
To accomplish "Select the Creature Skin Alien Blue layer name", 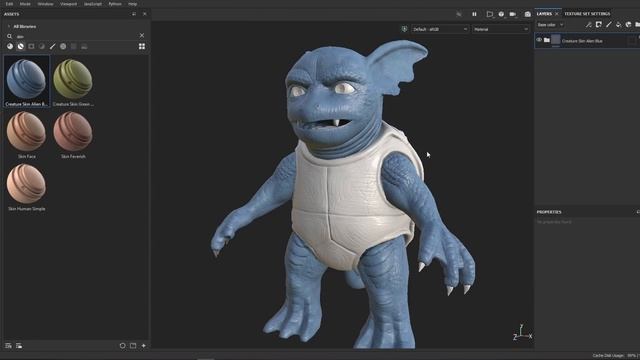I will coord(582,41).
